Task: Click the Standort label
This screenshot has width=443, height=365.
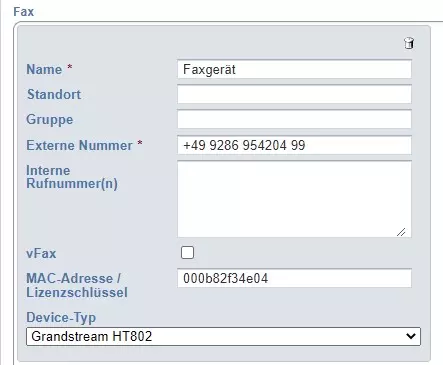Action: (x=54, y=94)
